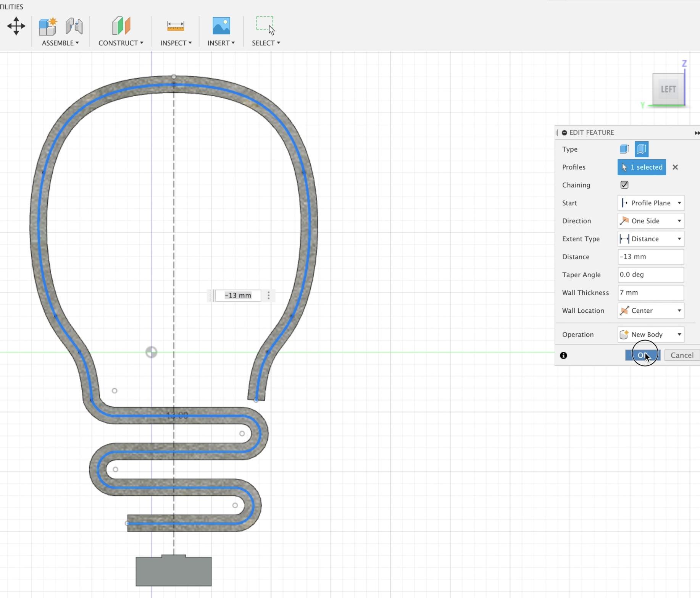Open the CONSTRUCT menu
Screen dimensions: 700x598
click(x=121, y=43)
